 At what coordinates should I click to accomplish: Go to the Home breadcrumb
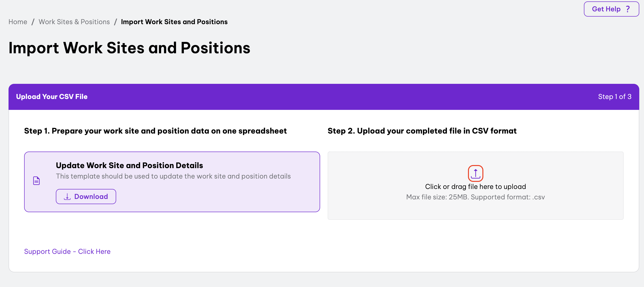pos(18,22)
